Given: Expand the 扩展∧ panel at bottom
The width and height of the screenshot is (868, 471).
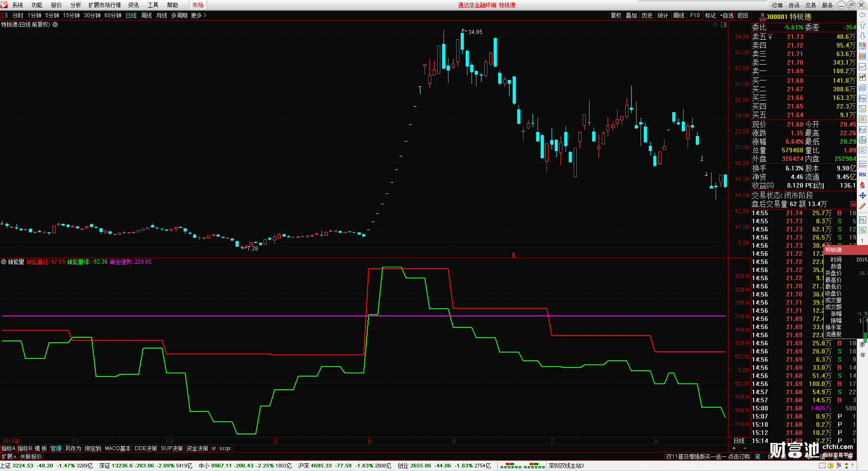Looking at the screenshot, I should tap(9, 457).
